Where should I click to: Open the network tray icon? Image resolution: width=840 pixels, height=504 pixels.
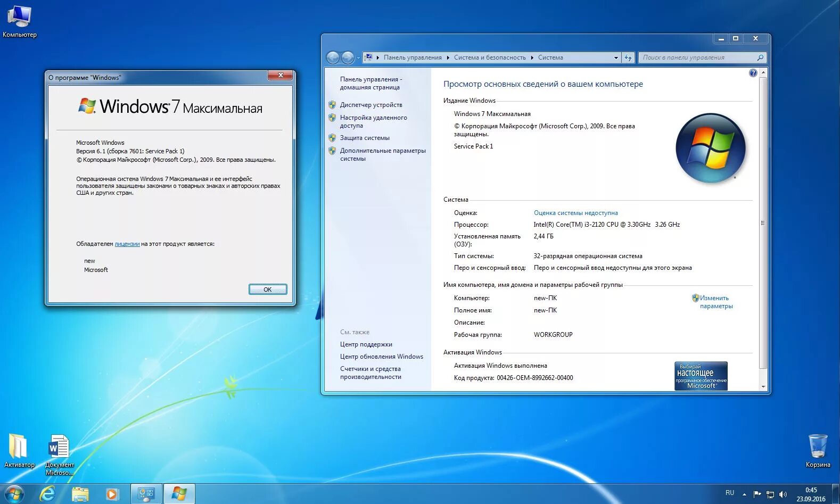pyautogui.click(x=770, y=494)
